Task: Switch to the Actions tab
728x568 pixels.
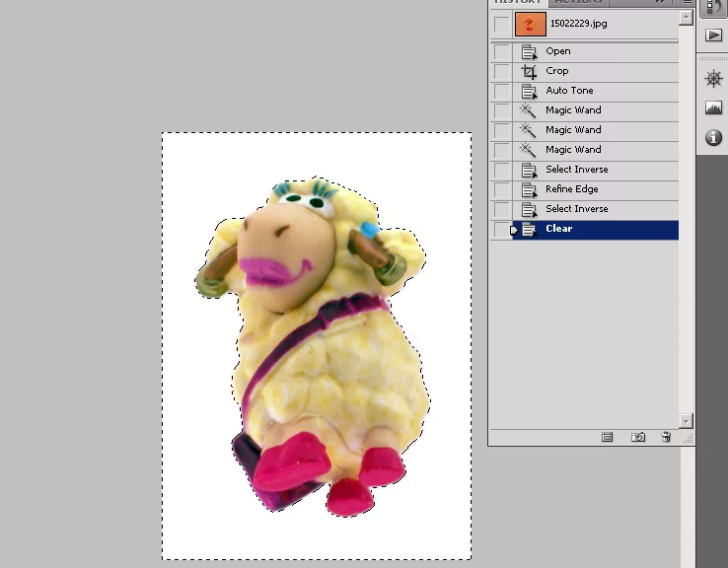Action: tap(578, 2)
